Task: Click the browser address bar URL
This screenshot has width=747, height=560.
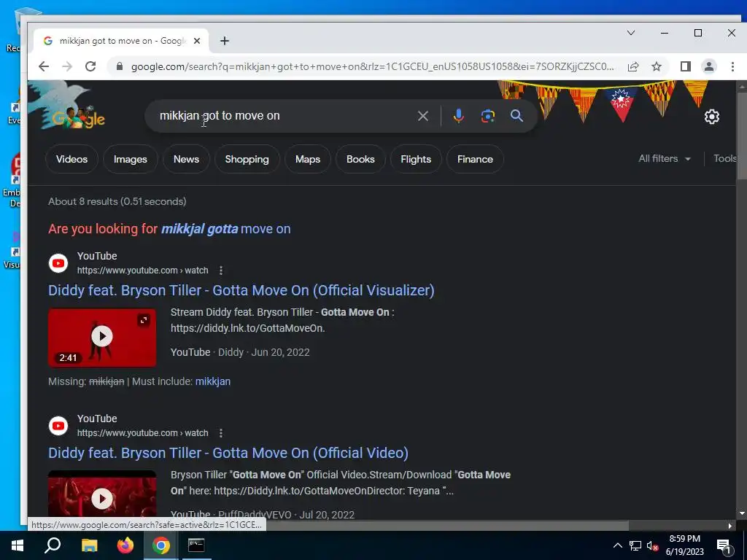Action: (372, 66)
